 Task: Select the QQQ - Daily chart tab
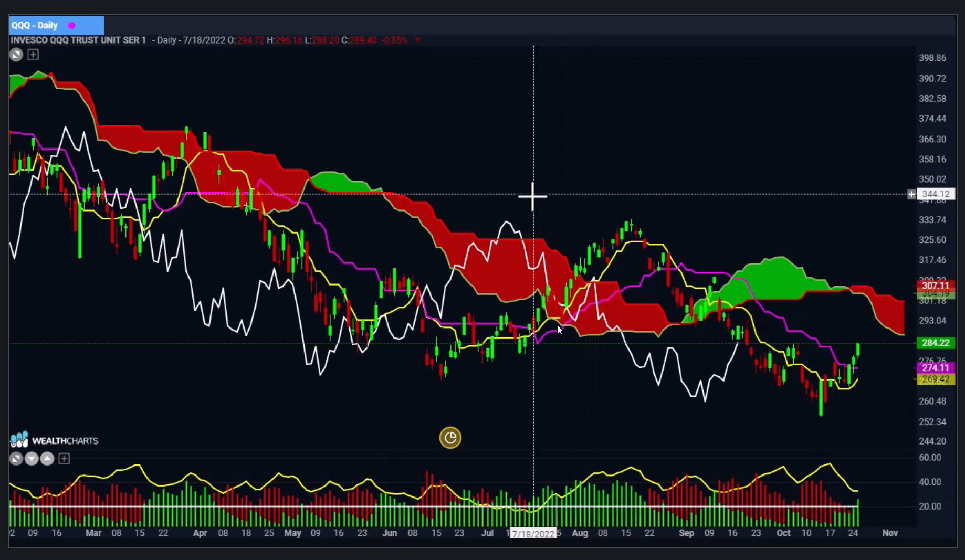point(56,25)
